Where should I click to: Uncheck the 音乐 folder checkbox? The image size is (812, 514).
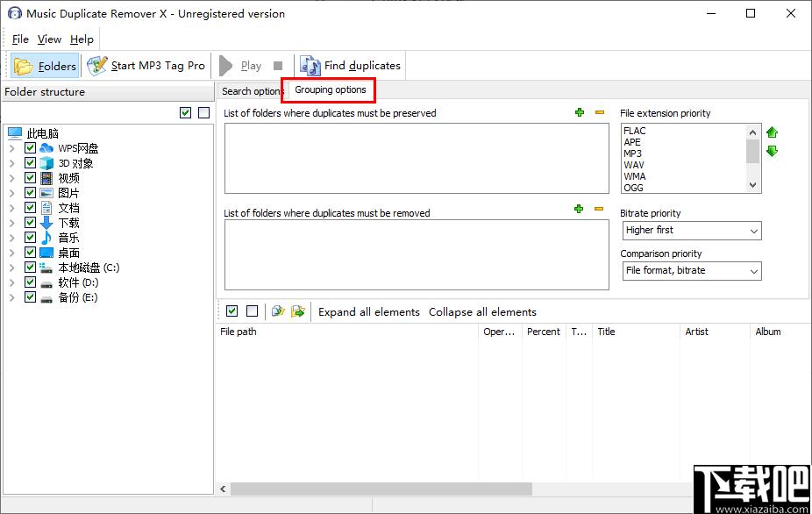tap(30, 238)
